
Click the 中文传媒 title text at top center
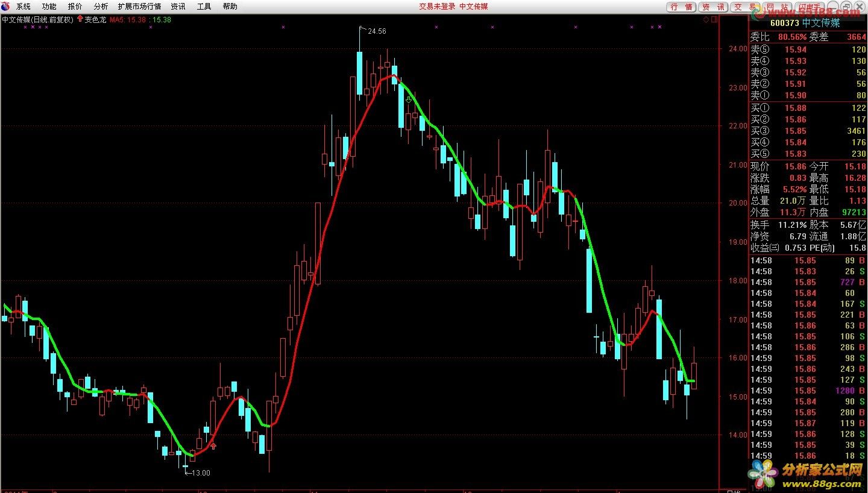pyautogui.click(x=474, y=7)
